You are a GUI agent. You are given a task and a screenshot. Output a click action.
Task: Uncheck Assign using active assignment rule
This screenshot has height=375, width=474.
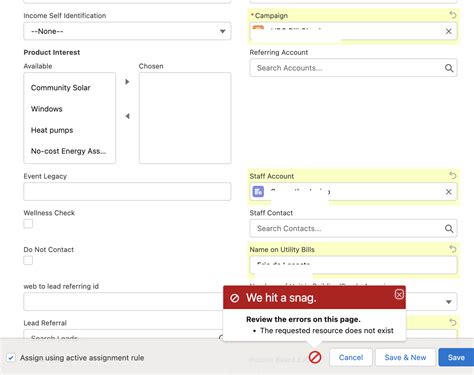click(x=11, y=358)
